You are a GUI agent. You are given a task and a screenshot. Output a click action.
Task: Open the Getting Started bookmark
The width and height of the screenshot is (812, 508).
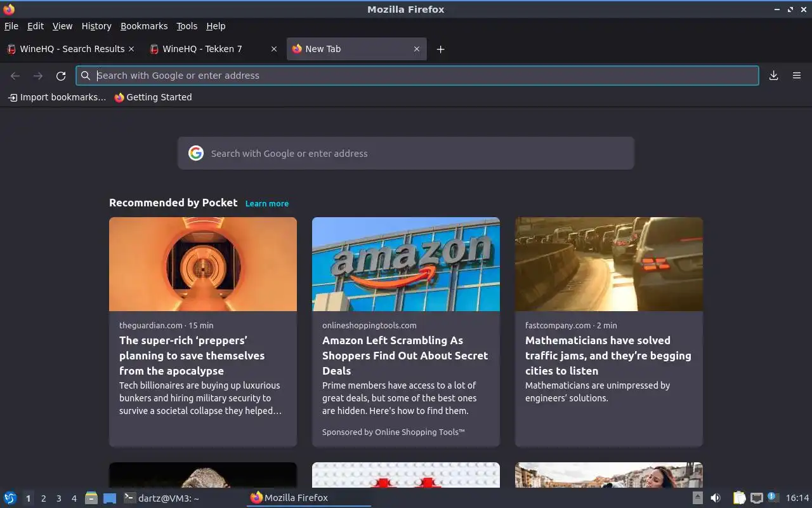[x=153, y=97]
